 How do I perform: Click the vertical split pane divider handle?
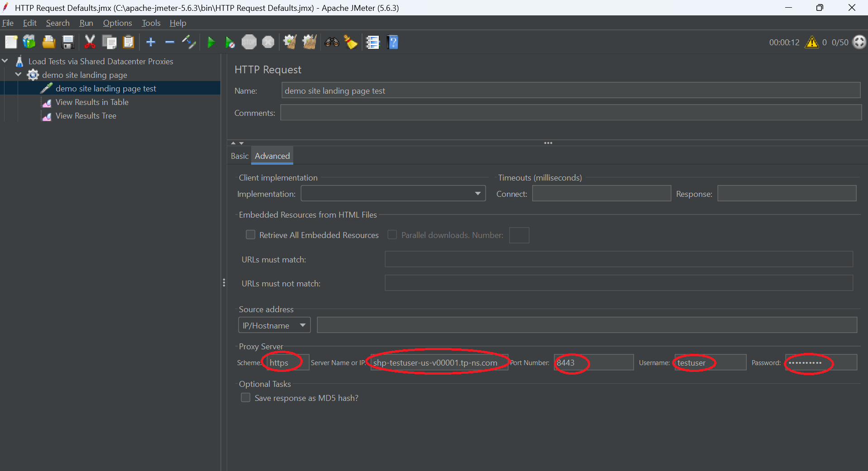pyautogui.click(x=224, y=283)
